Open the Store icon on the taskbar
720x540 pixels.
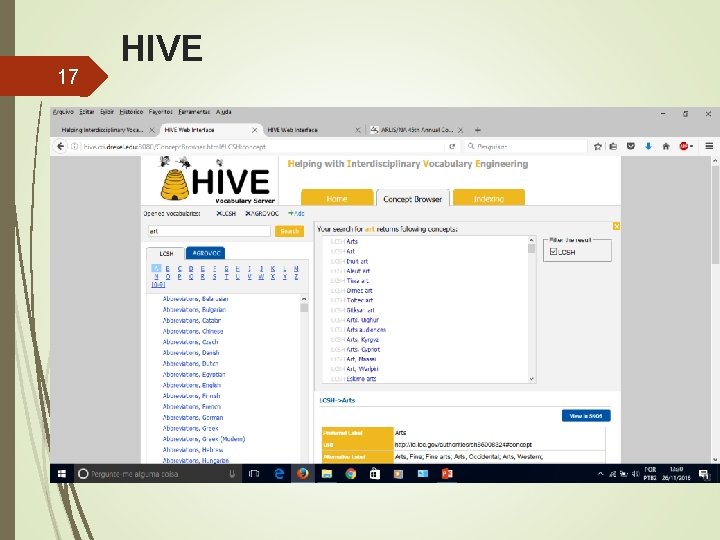point(375,474)
